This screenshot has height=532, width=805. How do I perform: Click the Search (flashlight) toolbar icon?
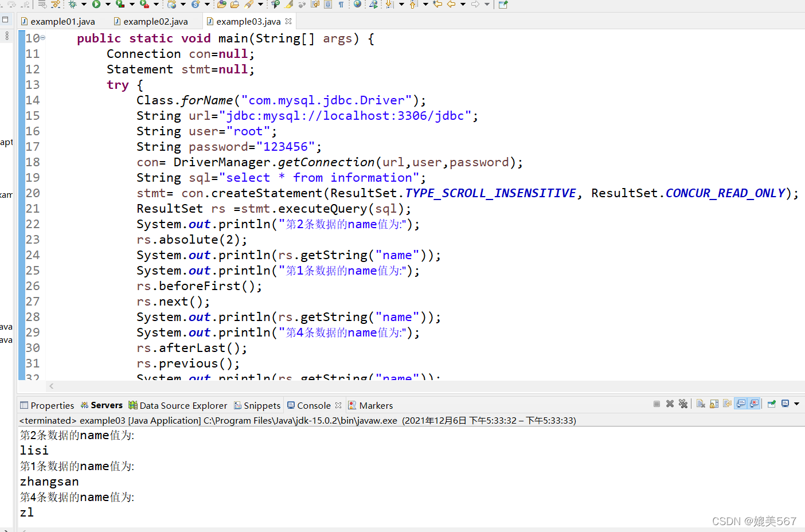(249, 5)
